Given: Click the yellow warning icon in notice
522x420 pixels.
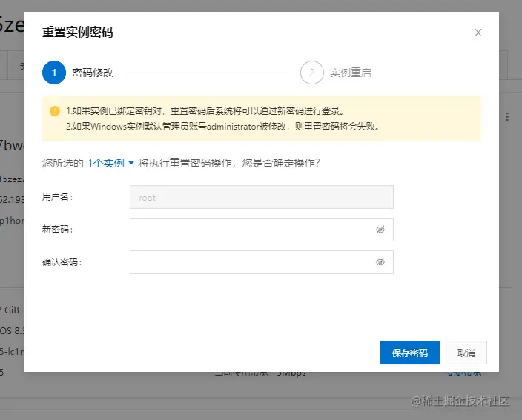Looking at the screenshot, I should [x=55, y=111].
